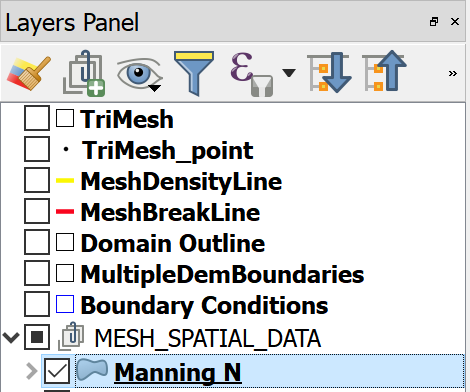This screenshot has height=392, width=470.
Task: Uncheck the Manning N layer
Action: point(57,371)
